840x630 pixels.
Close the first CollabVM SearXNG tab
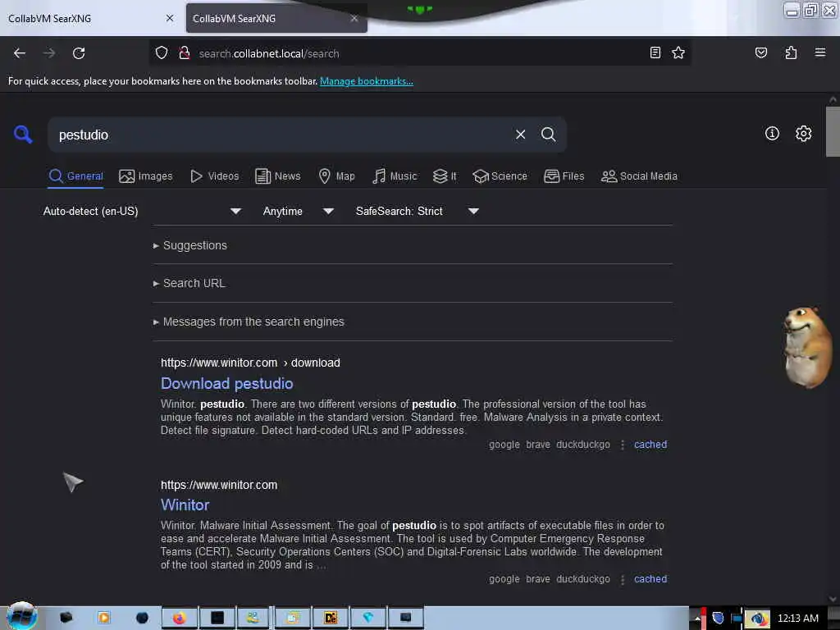tap(170, 18)
